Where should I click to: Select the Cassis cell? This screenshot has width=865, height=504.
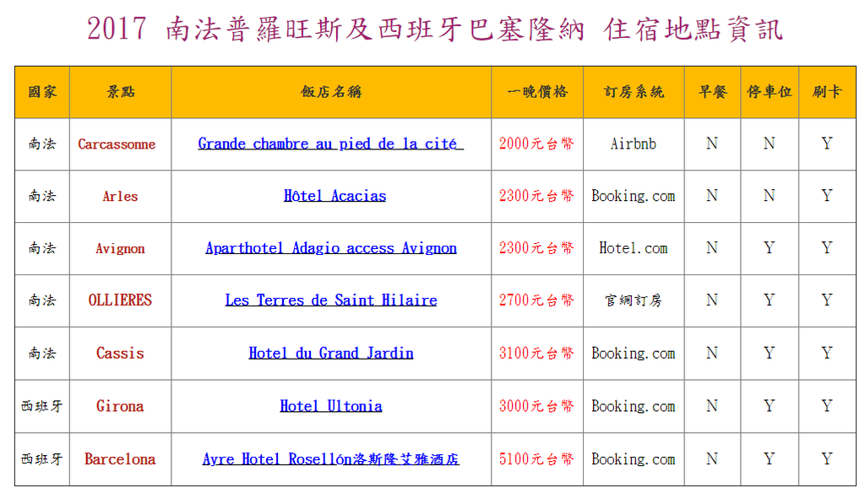(x=120, y=354)
